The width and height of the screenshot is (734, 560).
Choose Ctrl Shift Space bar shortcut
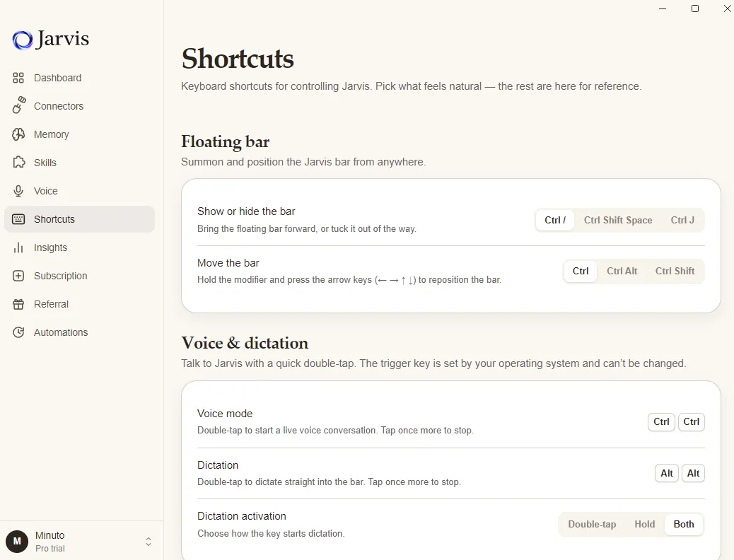coord(618,220)
